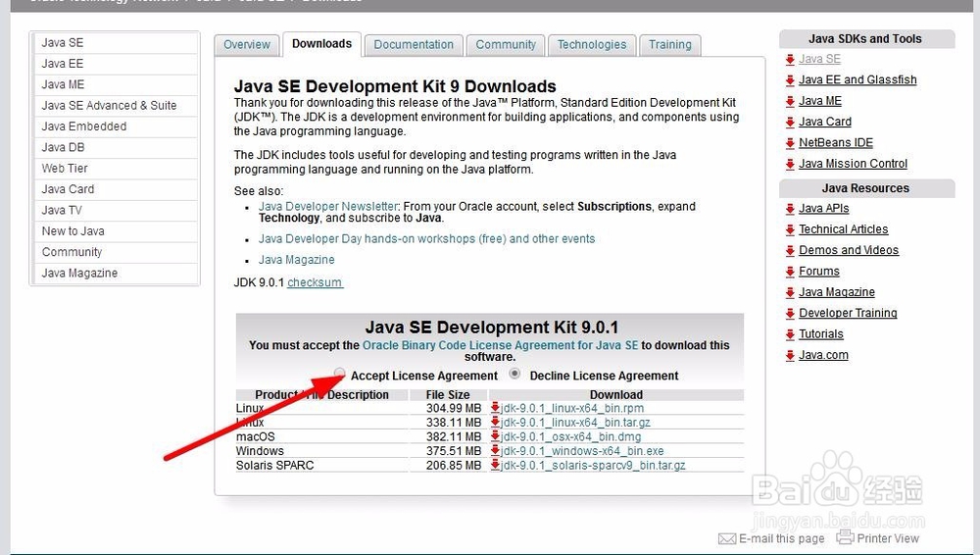
Task: Click arrow icon beside Developer Training
Action: click(x=790, y=314)
